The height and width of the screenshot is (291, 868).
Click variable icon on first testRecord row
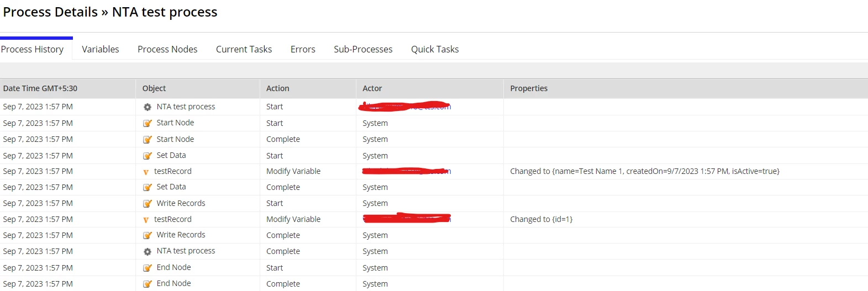[x=146, y=172]
